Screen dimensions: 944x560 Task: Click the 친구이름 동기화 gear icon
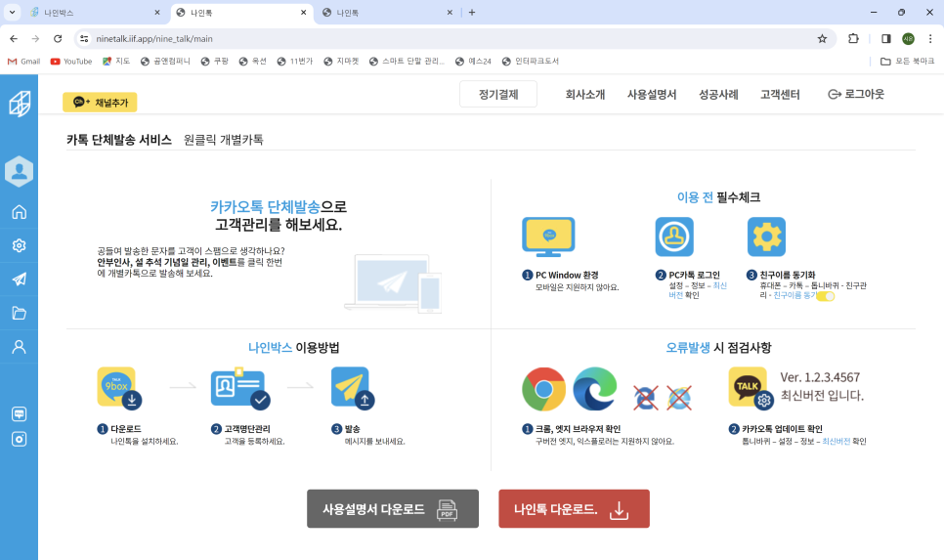(x=766, y=237)
